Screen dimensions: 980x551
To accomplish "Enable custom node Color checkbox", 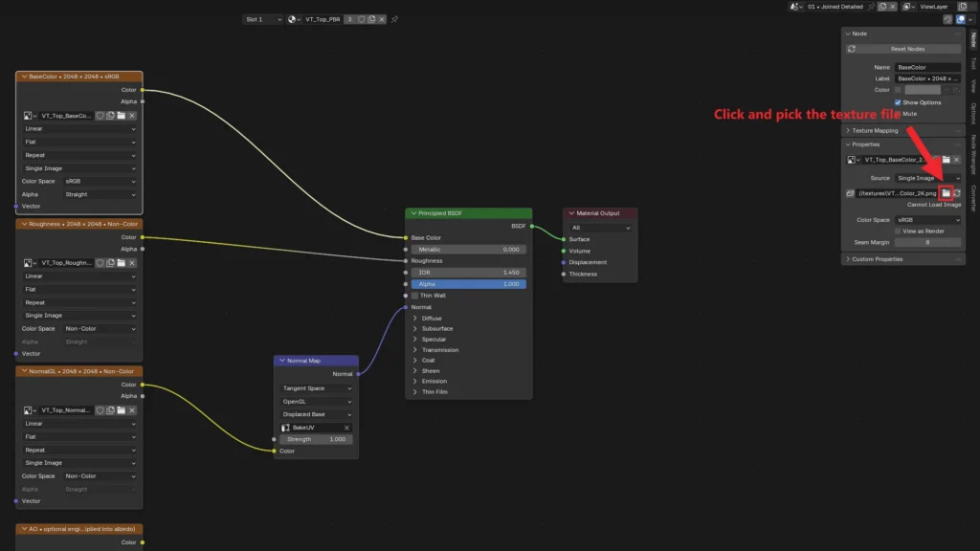I will [x=898, y=90].
